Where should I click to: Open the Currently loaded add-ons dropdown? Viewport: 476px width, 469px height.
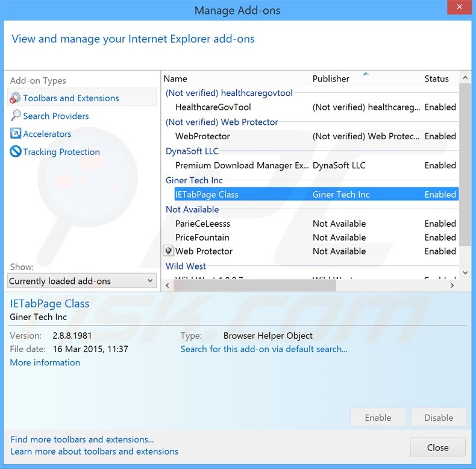pyautogui.click(x=82, y=281)
